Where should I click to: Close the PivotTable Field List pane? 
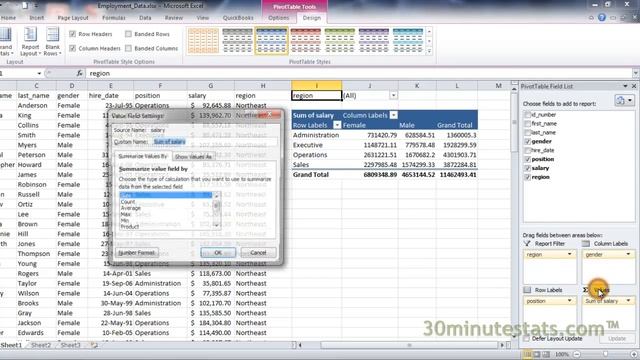(x=634, y=86)
